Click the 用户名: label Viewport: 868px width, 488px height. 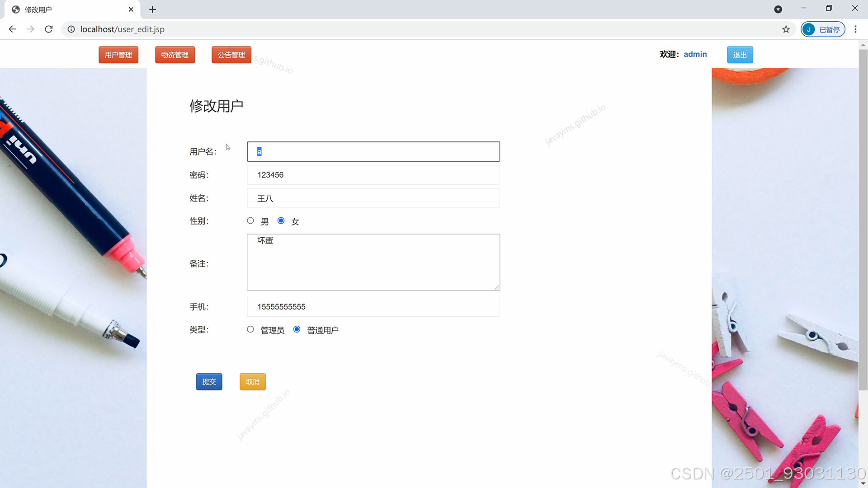203,152
